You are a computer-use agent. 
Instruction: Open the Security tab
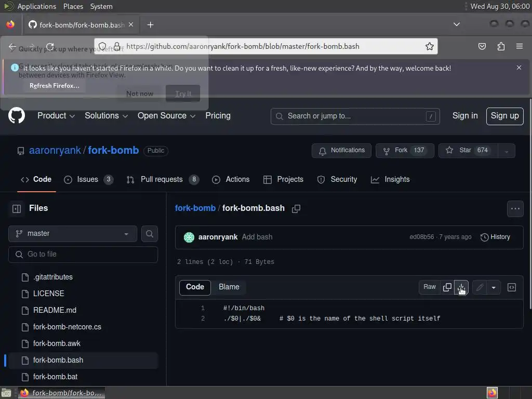337,179
